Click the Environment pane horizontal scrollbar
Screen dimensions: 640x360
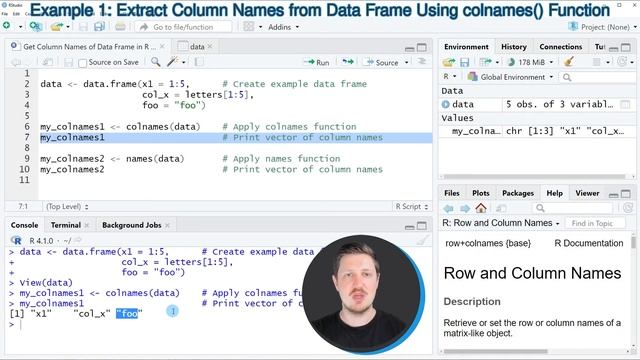[535, 177]
